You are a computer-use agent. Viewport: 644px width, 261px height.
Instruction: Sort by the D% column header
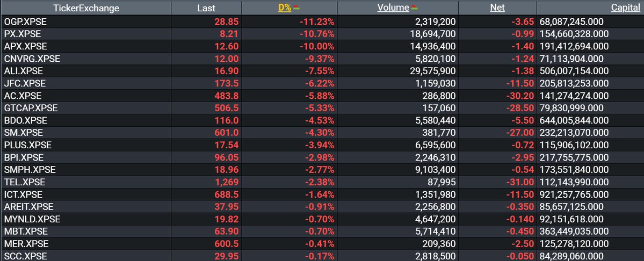coord(285,8)
